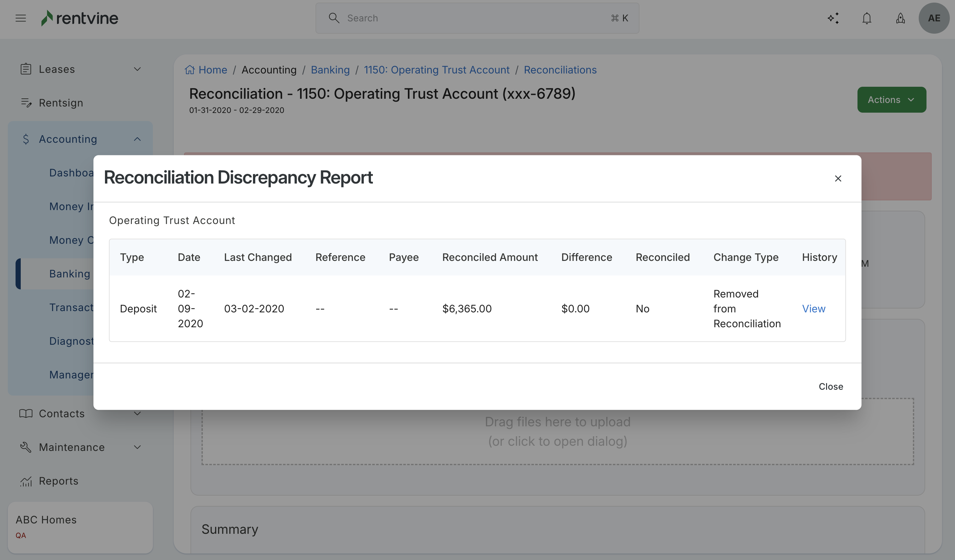Select Banking in Accounting submenu
The height and width of the screenshot is (560, 955).
70,274
